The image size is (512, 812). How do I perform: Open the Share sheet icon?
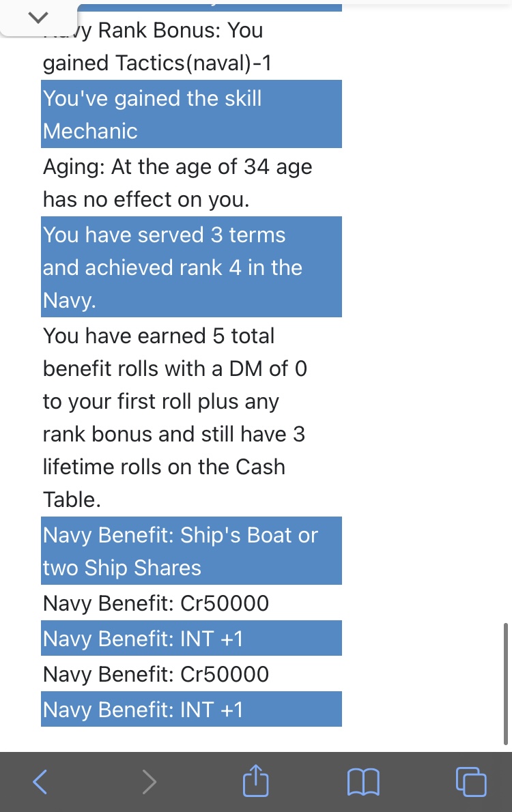256,780
